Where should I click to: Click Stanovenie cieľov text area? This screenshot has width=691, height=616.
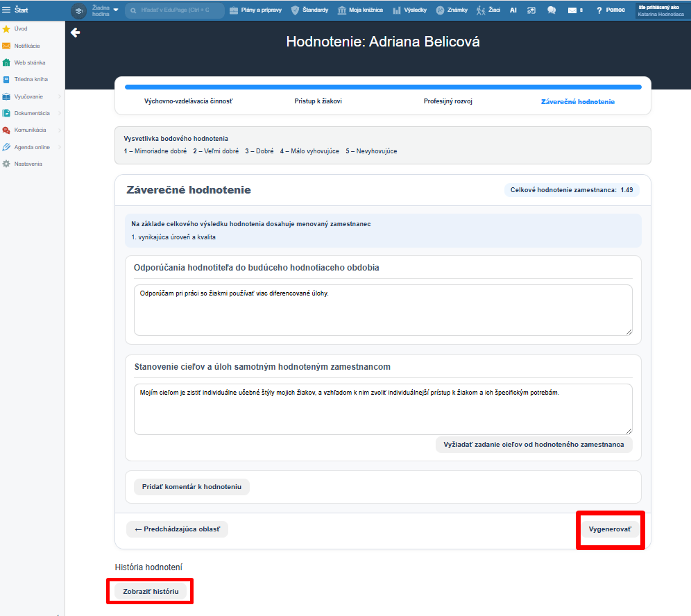tap(383, 409)
